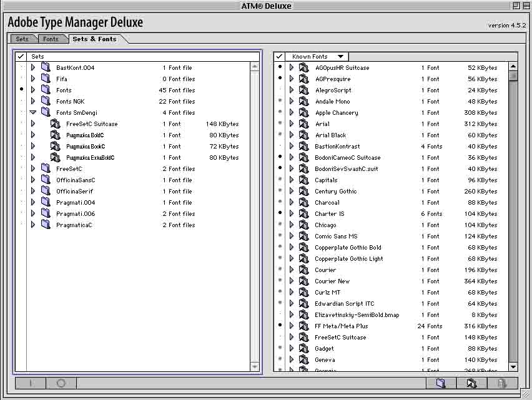The width and height of the screenshot is (532, 400).
Task: Click the add fonts suitcase button
Action: (471, 383)
